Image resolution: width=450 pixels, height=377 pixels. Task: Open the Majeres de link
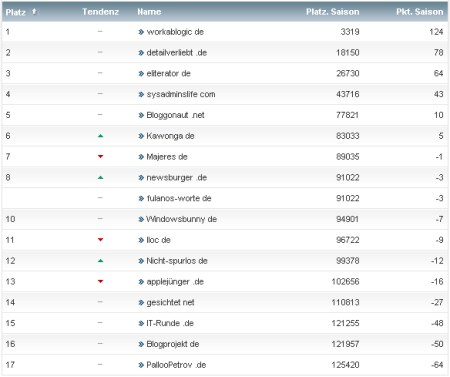(167, 157)
